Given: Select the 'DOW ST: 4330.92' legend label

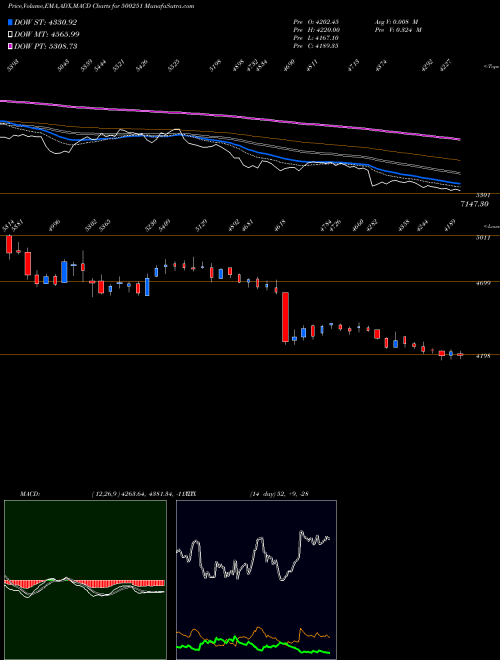Looking at the screenshot, I should tap(45, 23).
